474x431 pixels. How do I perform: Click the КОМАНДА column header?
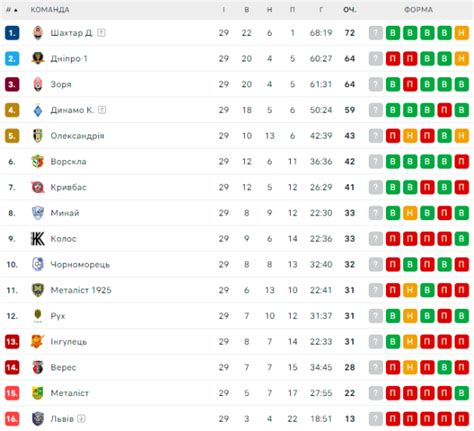50,10
